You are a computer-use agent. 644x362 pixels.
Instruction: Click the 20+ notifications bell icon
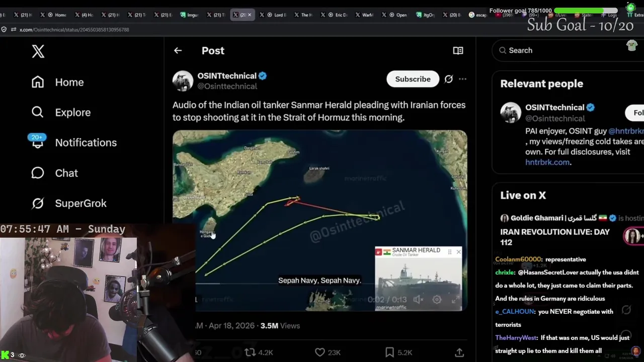38,142
